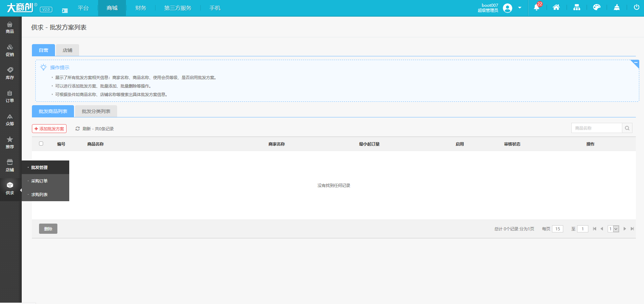Collapse the 操作提示 tips panel
This screenshot has height=304, width=644.
click(635, 63)
